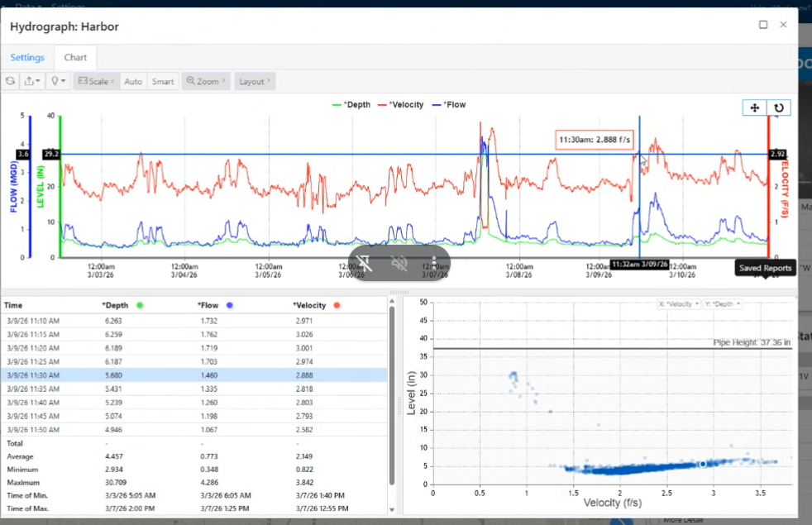Open the X-axis Velocity dropdown
The height and width of the screenshot is (525, 812).
tap(680, 304)
